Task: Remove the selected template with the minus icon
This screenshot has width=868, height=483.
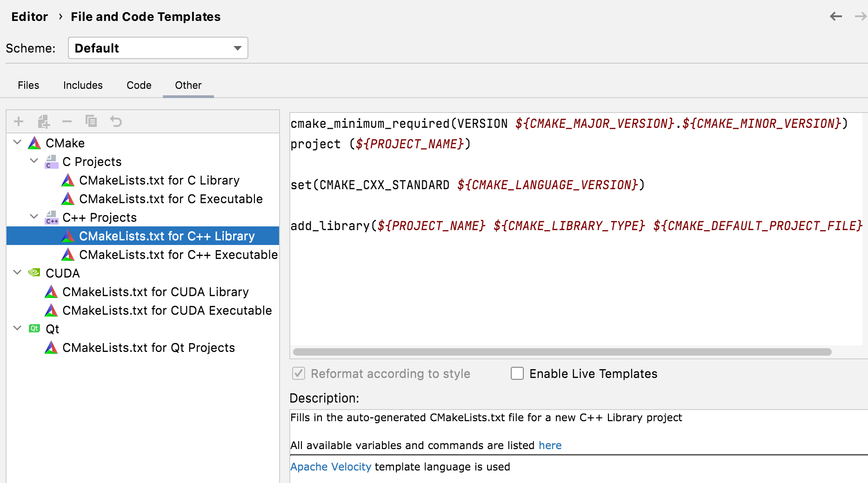Action: 67,121
